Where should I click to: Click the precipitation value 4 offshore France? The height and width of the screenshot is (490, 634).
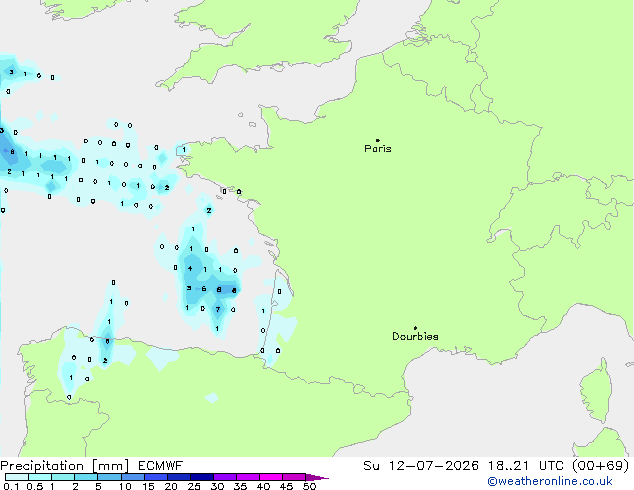click(190, 268)
